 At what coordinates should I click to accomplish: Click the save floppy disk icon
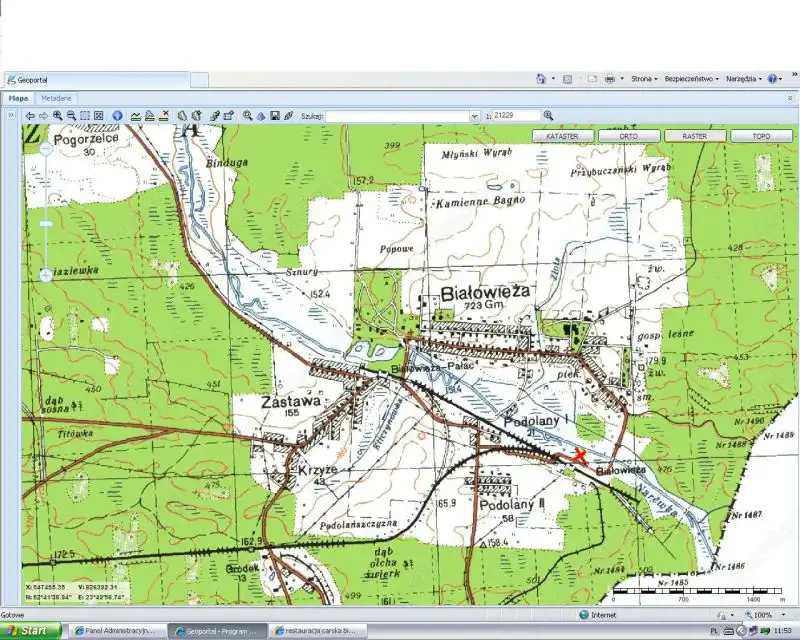(x=275, y=116)
